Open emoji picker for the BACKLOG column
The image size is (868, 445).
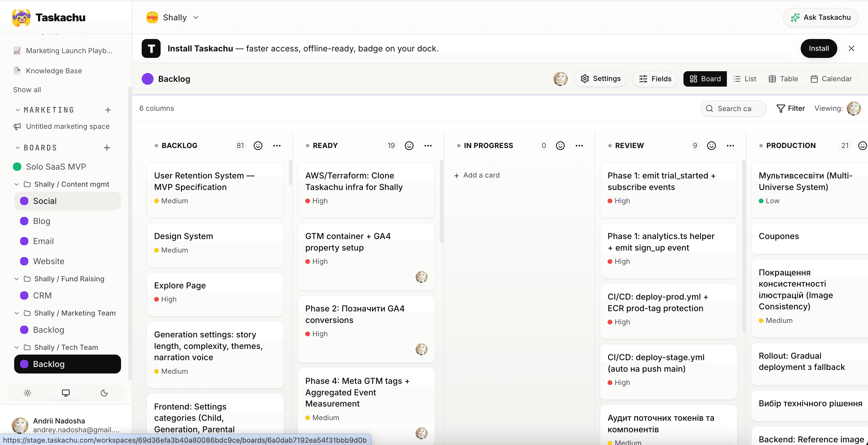point(258,146)
